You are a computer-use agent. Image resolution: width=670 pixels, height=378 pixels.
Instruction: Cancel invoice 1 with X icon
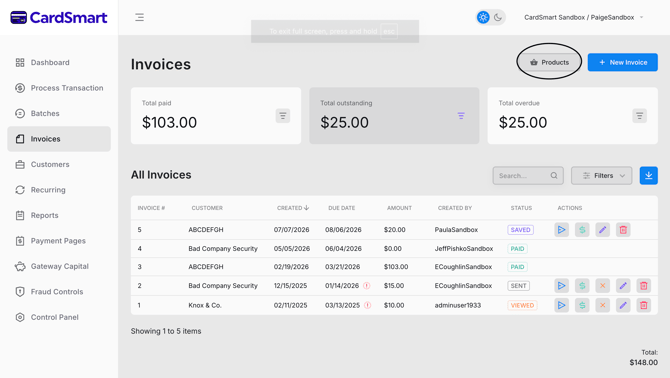[x=602, y=305]
